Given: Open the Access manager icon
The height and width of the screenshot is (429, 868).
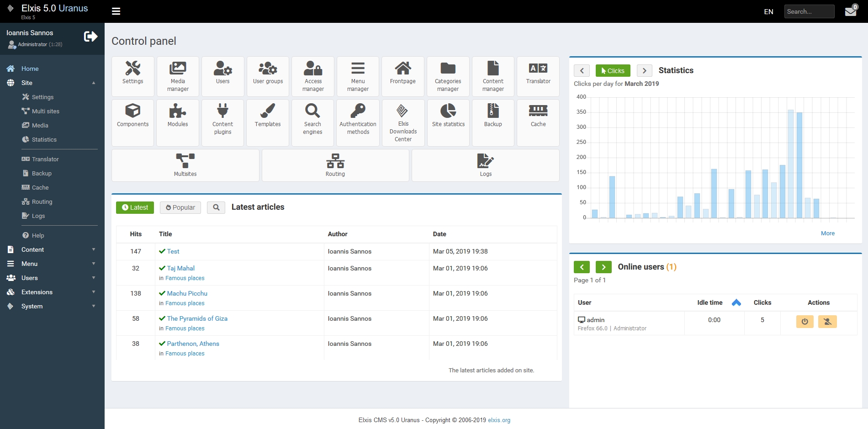Looking at the screenshot, I should 313,76.
